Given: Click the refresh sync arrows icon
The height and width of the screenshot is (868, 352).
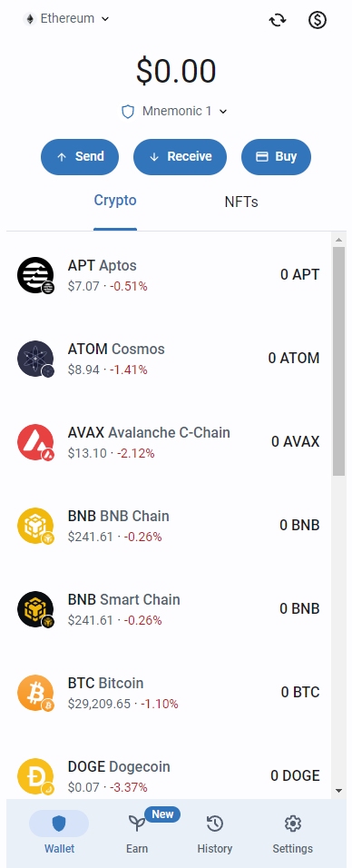Looking at the screenshot, I should tap(278, 21).
